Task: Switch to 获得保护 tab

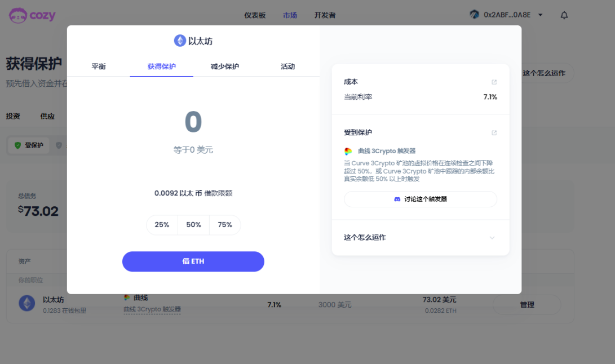Action: pyautogui.click(x=162, y=66)
